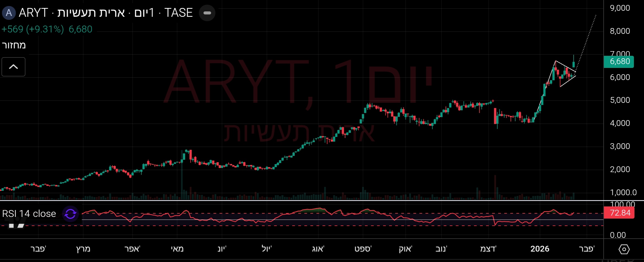This screenshot has height=262, width=644.
Task: Click the 6,000 price axis label
Action: tap(620, 77)
